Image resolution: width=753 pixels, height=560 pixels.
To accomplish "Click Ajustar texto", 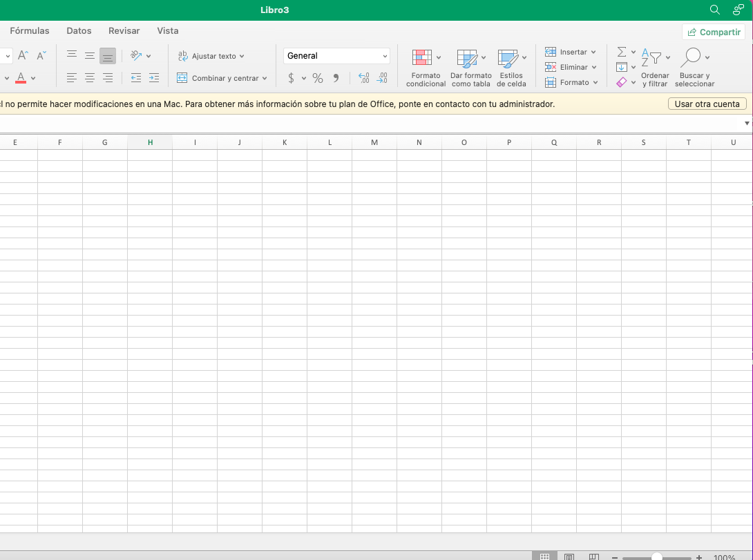I will 211,56.
